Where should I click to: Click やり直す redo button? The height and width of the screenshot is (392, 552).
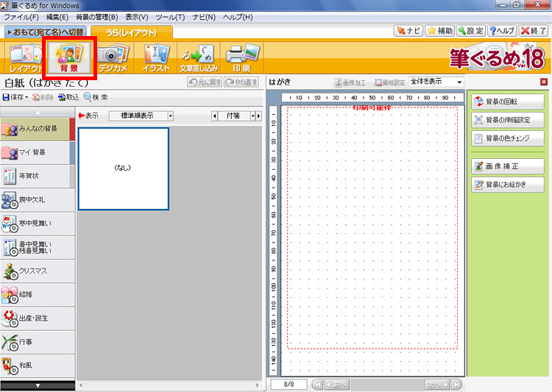pos(241,82)
